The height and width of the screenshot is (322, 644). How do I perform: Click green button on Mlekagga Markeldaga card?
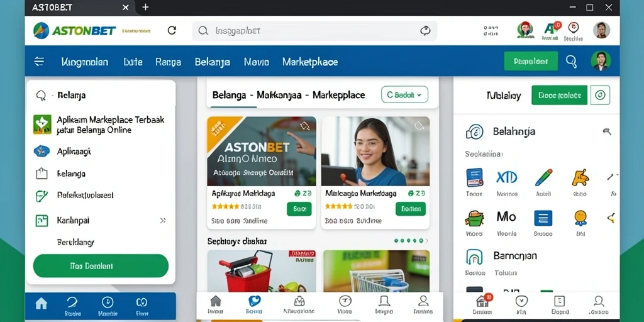[411, 209]
